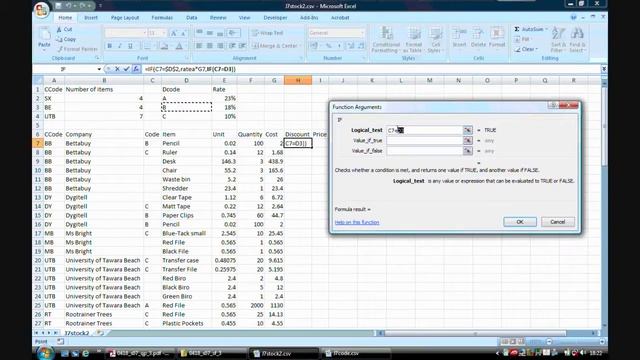640x360 pixels.
Task: Select the I7stock2 sheet tab
Action: pos(77,333)
